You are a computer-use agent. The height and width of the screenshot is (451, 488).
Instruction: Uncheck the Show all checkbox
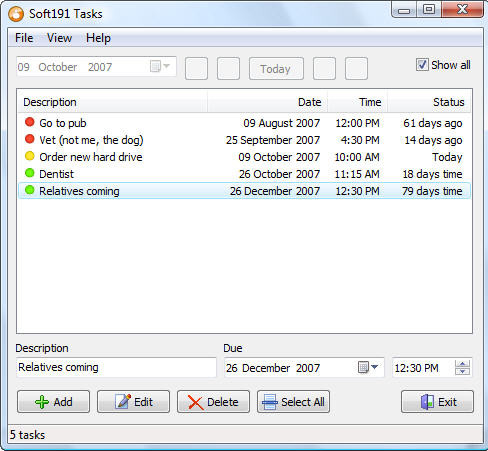[422, 65]
